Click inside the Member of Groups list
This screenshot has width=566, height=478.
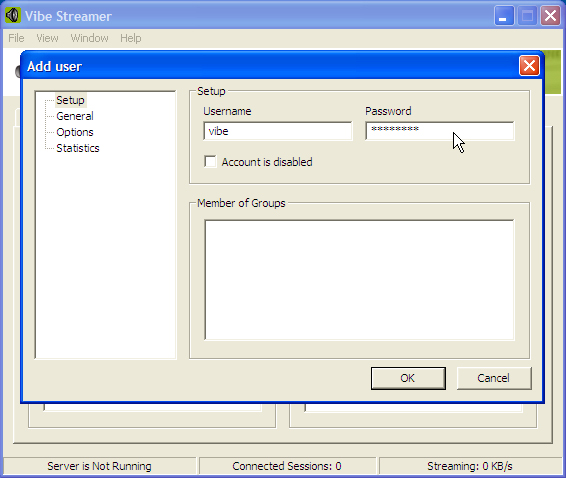pos(360,280)
